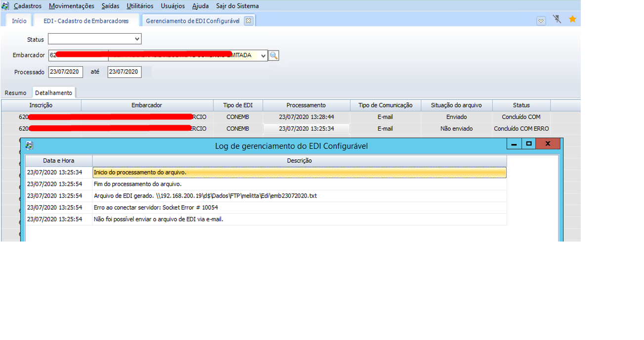Open the Utilitários menu
This screenshot has width=644, height=340.
click(140, 6)
